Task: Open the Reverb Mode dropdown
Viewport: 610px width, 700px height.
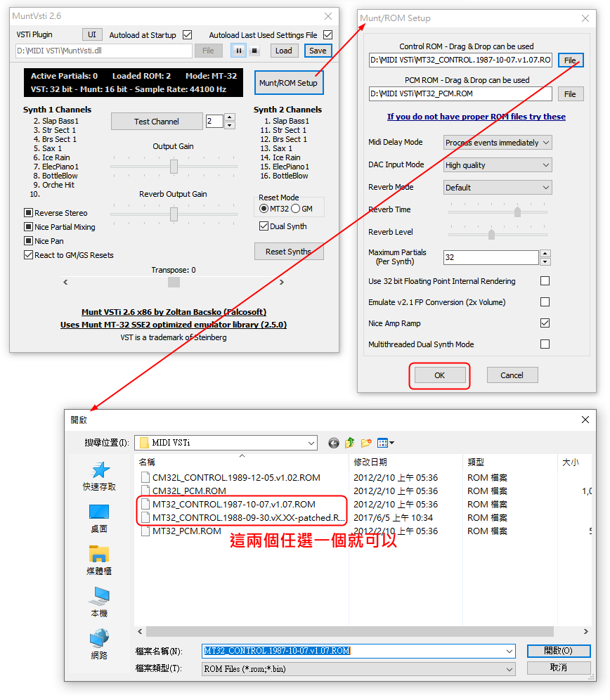Action: [498, 188]
